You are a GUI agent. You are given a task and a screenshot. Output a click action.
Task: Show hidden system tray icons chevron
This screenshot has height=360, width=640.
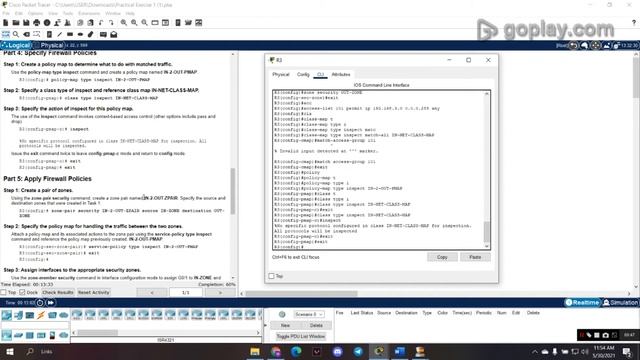coord(535,351)
